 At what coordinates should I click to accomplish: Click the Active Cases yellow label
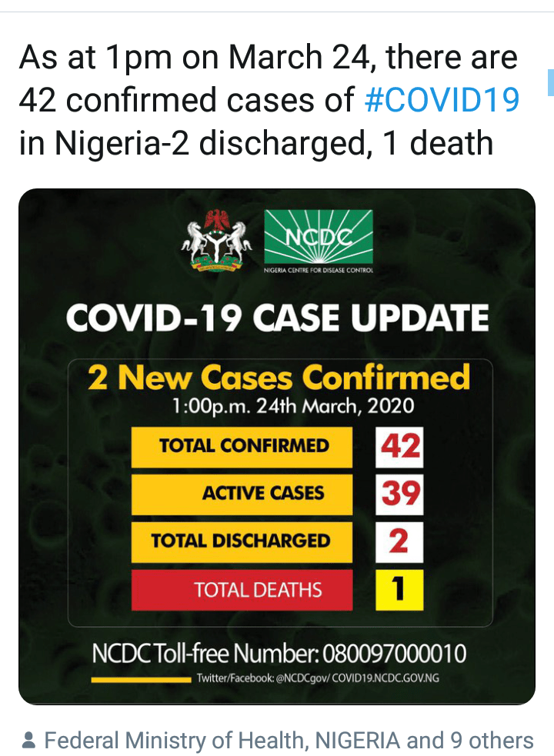242,493
